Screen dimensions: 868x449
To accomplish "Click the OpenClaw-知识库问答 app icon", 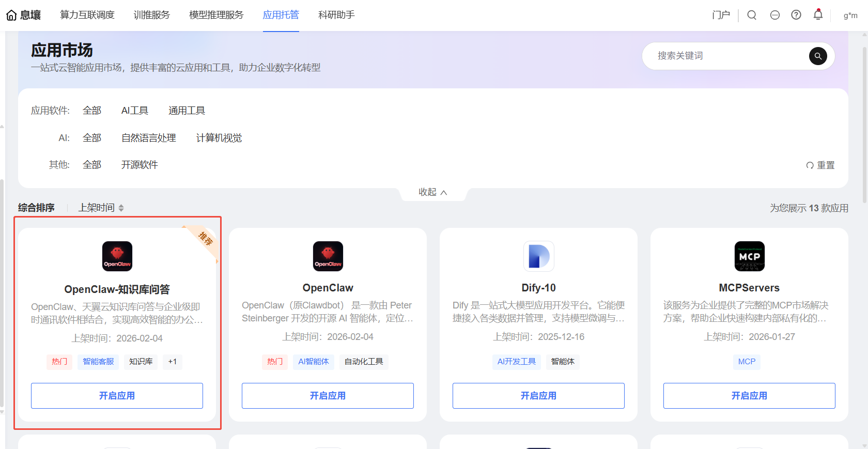I will click(117, 256).
